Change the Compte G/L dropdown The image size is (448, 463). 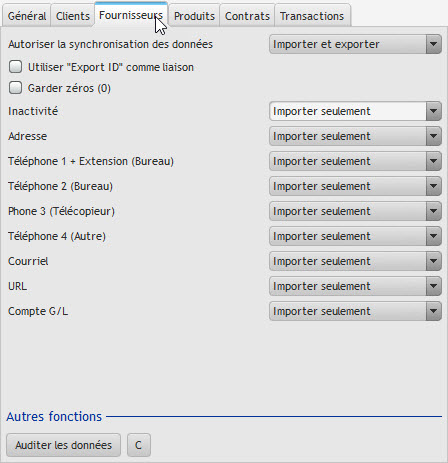[x=355, y=311]
